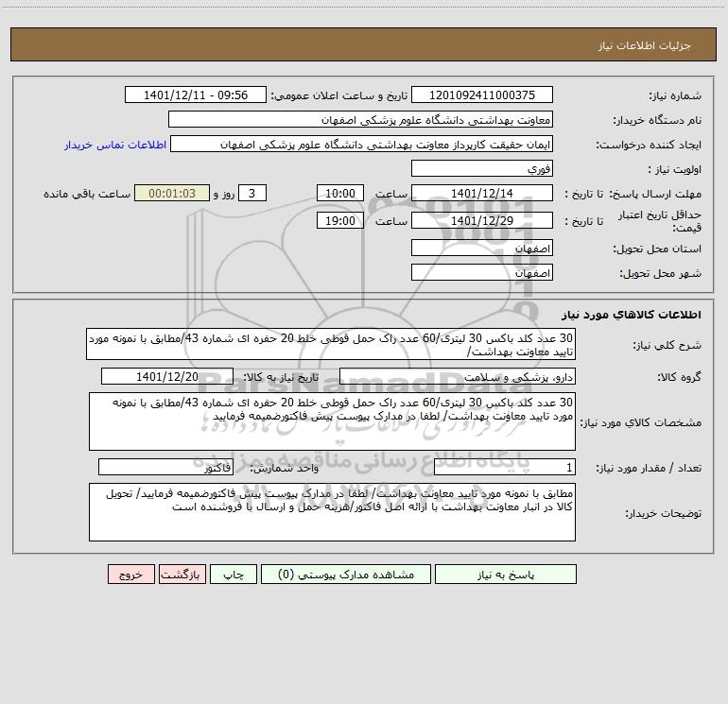This screenshot has height=704, width=728.
Task: Click the تعداد / مقدار field 1
Action: click(505, 468)
